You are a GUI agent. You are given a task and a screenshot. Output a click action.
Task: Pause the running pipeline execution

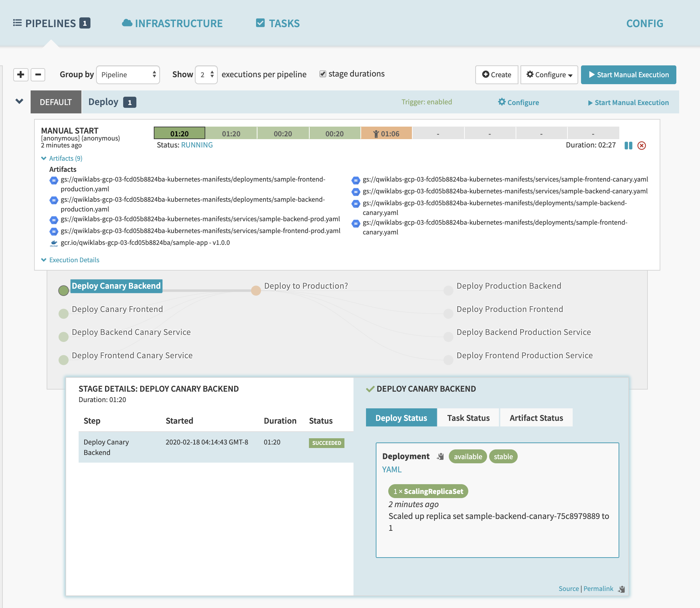tap(628, 145)
